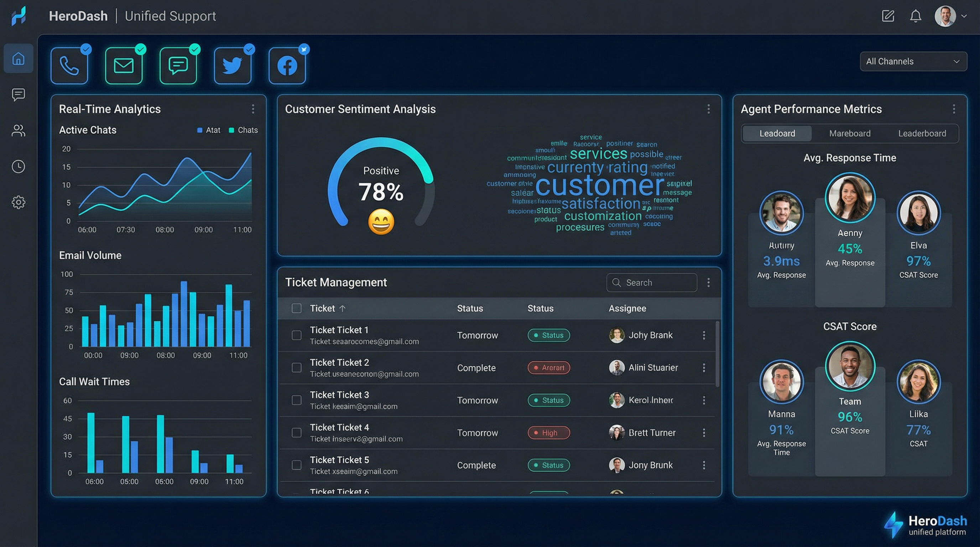
Task: Click the Twitter channel icon
Action: click(x=233, y=66)
